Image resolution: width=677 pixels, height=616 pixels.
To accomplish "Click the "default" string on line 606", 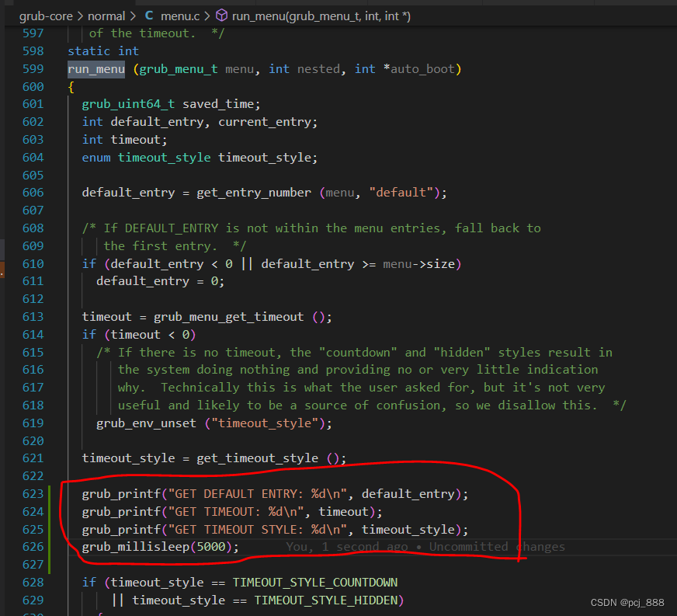I will pos(396,192).
